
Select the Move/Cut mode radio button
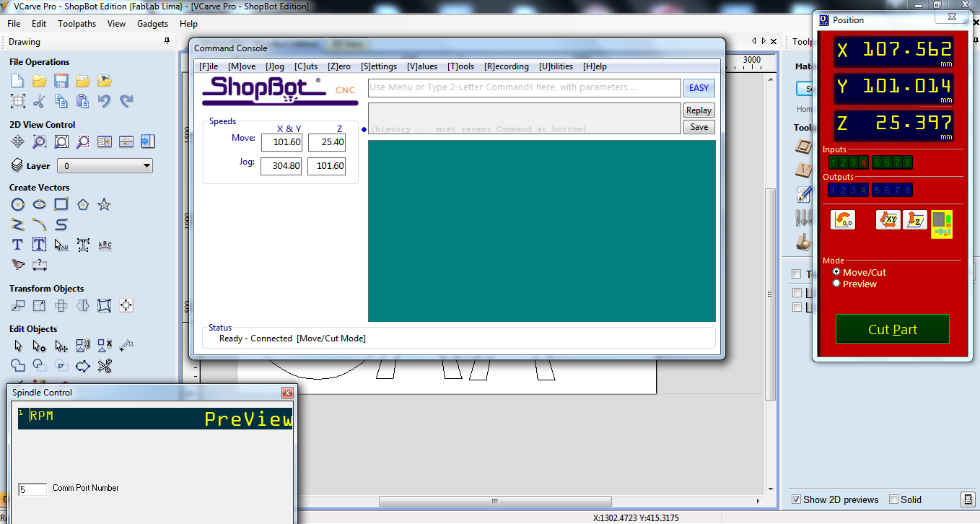(x=836, y=272)
